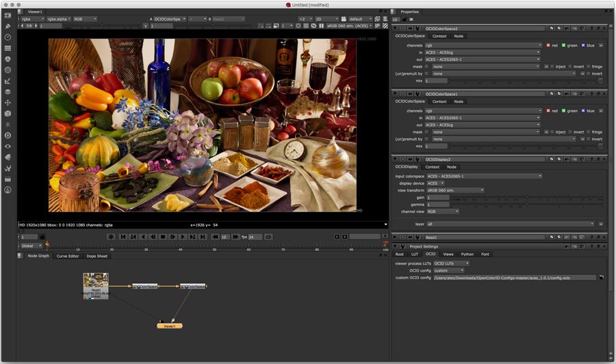Image resolution: width=616 pixels, height=364 pixels.
Task: Select the Viewer1 node in node graph
Action: [169, 326]
